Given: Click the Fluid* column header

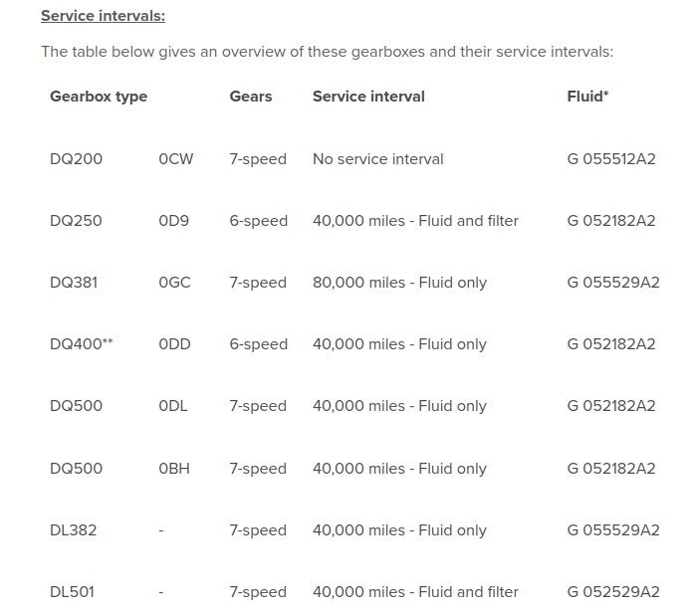Looking at the screenshot, I should [x=587, y=97].
